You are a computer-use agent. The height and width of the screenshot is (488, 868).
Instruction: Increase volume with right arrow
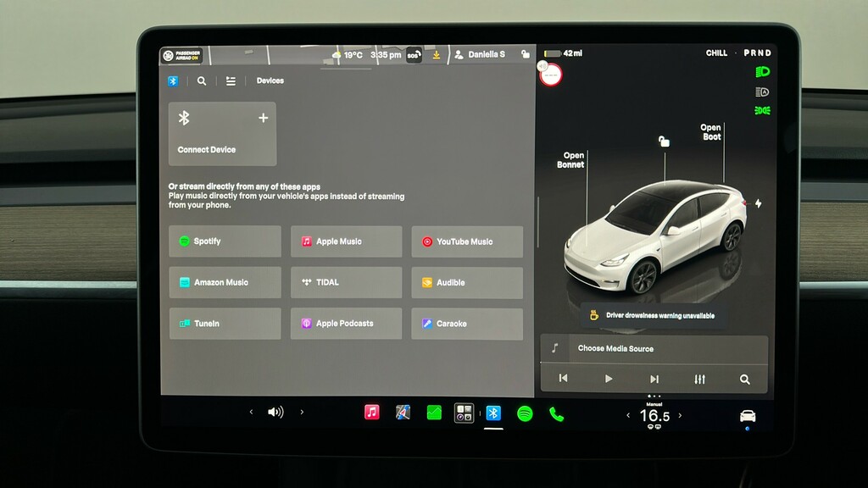(x=302, y=412)
